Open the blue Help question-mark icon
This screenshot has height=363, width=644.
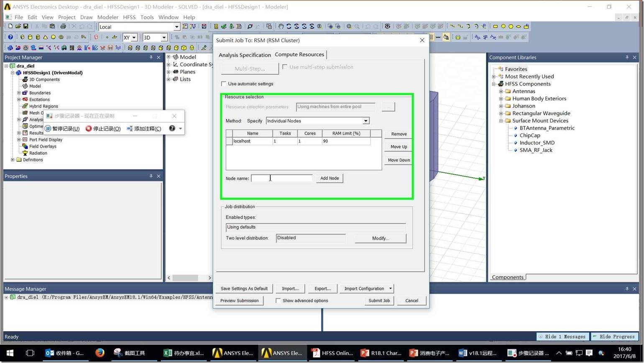10,37
